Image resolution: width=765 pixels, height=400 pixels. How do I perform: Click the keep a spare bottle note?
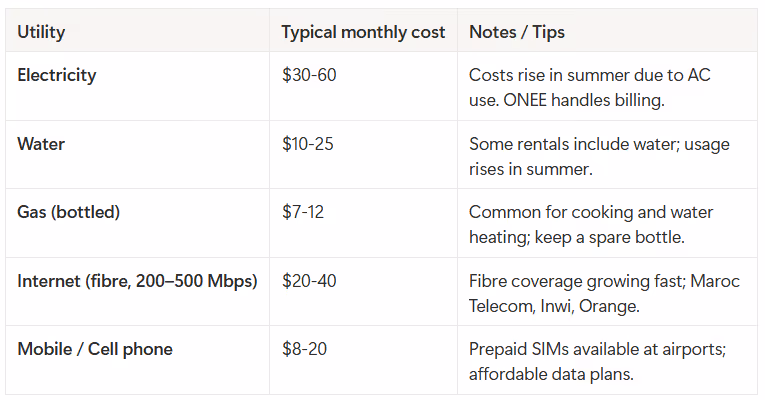pyautogui.click(x=609, y=238)
